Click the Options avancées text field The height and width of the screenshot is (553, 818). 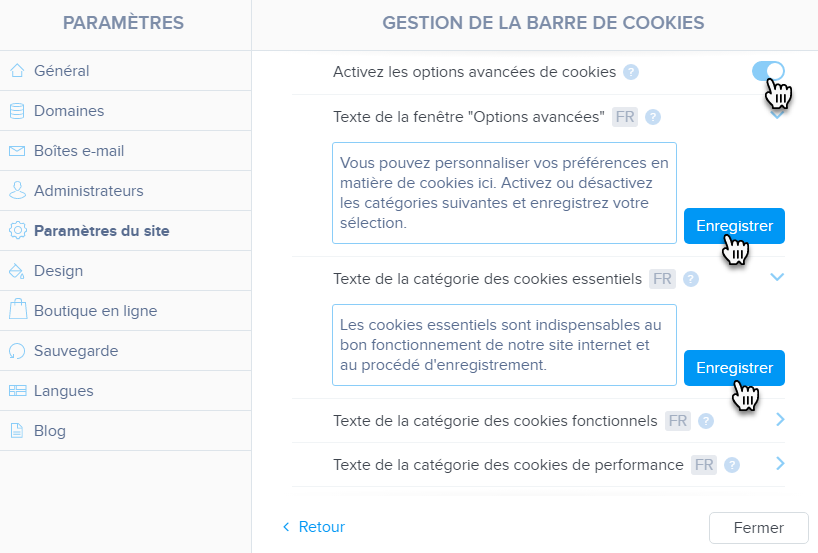pyautogui.click(x=504, y=193)
